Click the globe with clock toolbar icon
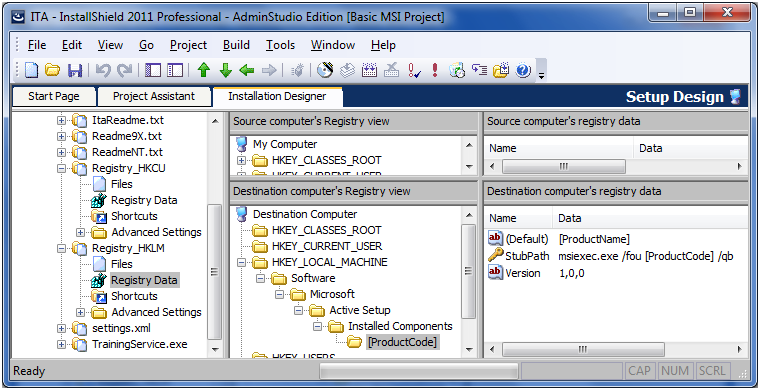The width and height of the screenshot is (760, 390). click(457, 71)
